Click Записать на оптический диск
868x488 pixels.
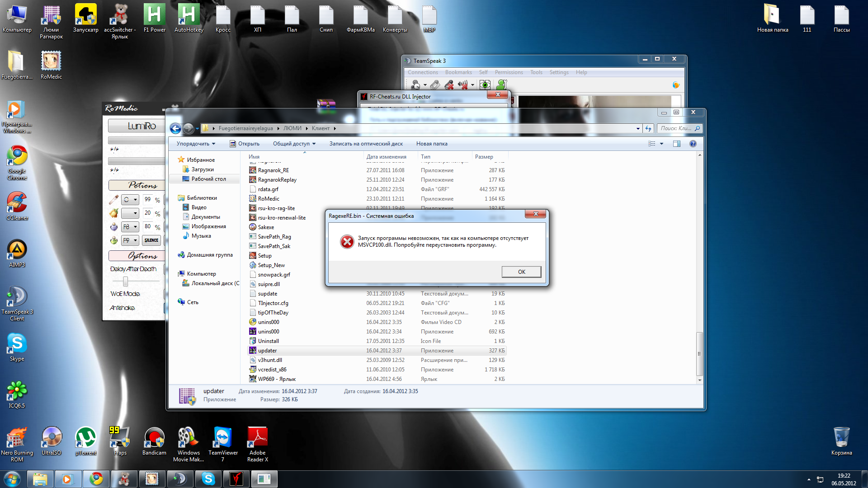[366, 144]
